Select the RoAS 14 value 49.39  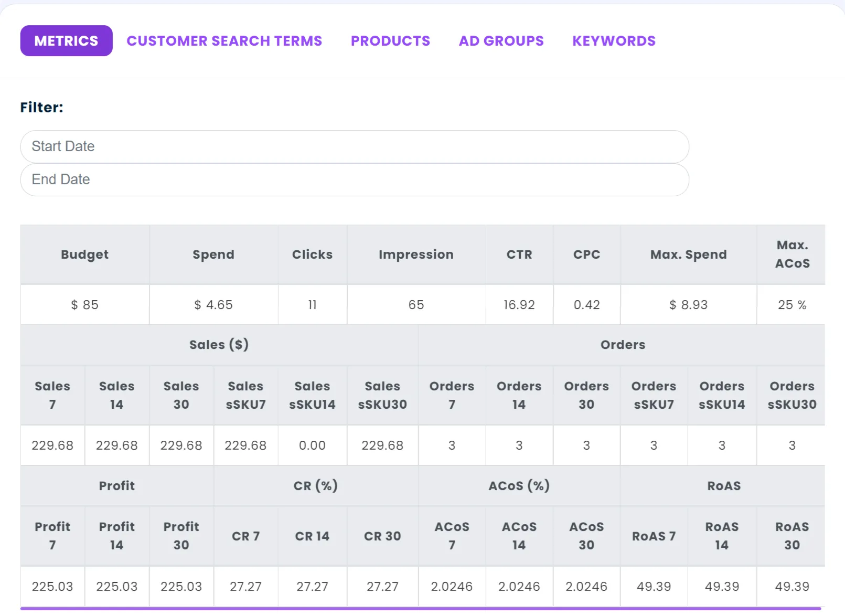pyautogui.click(x=722, y=586)
